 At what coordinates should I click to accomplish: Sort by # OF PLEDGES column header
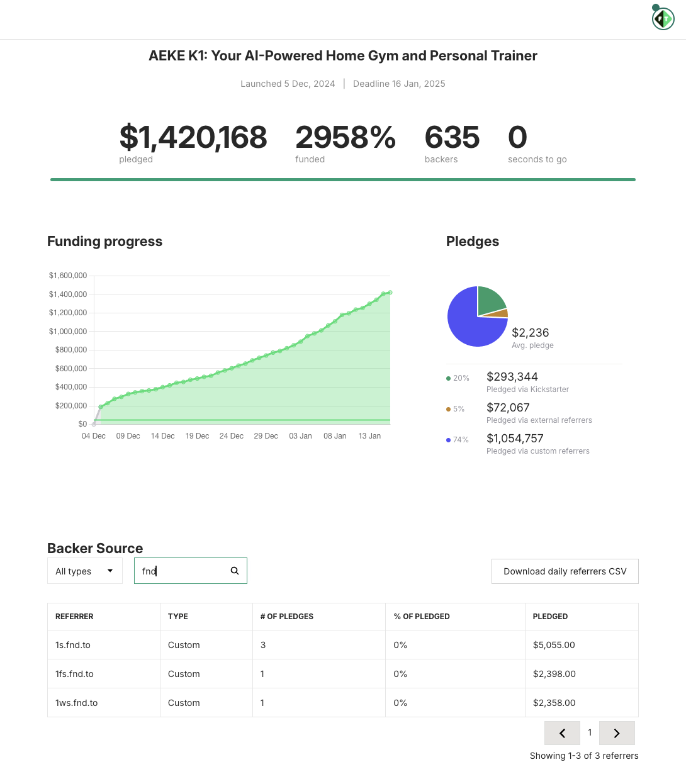[286, 617]
